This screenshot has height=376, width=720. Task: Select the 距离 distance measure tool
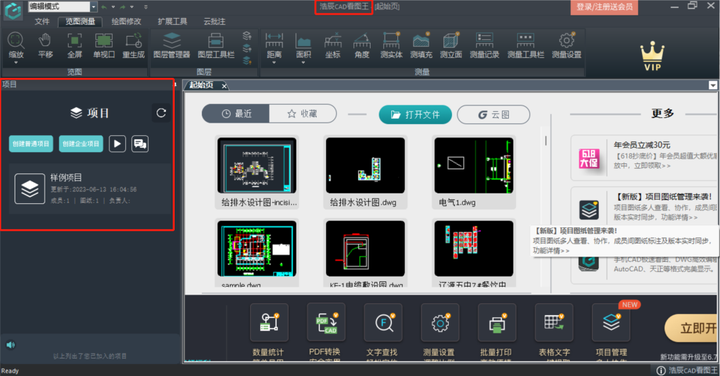(274, 45)
